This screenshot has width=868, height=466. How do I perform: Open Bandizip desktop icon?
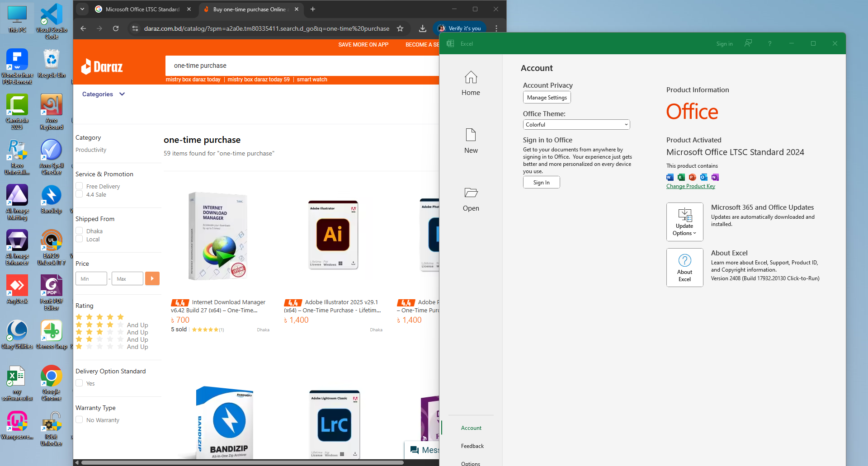[52, 199]
